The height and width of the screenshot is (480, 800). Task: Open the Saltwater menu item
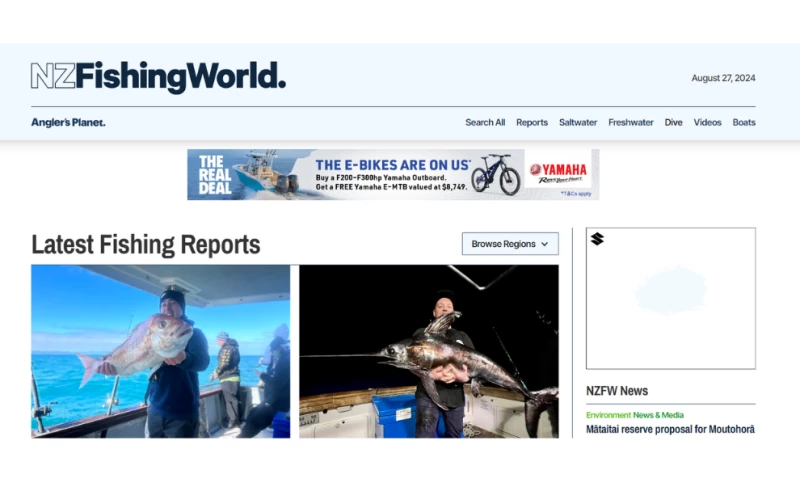[x=578, y=122]
